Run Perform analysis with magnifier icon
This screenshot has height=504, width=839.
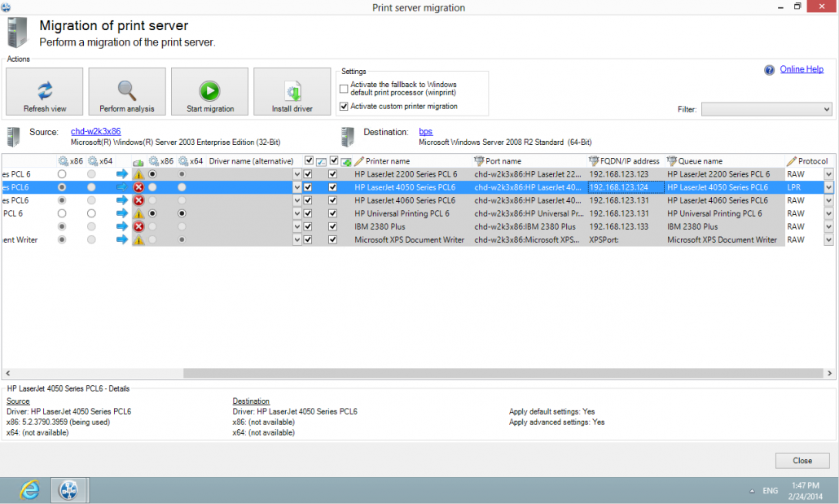(x=127, y=91)
